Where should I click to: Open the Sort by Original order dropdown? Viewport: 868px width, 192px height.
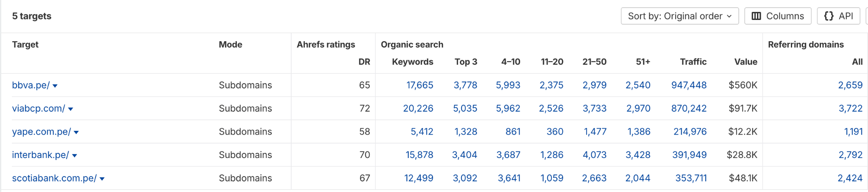click(x=679, y=16)
